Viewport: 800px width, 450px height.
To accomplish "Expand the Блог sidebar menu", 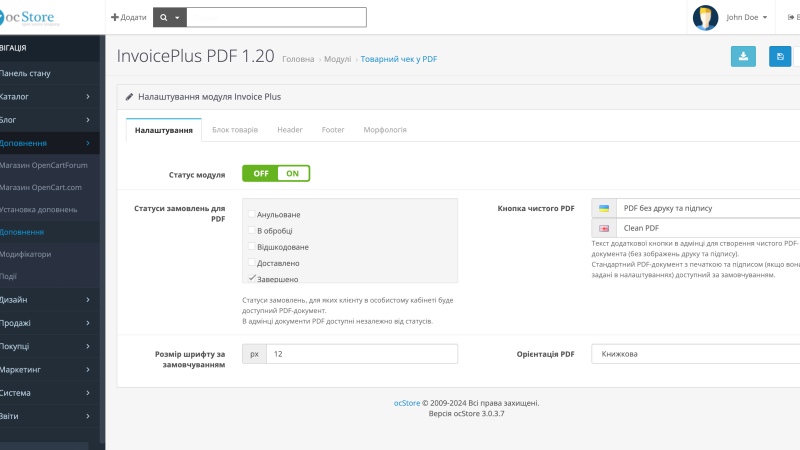I will [49, 120].
